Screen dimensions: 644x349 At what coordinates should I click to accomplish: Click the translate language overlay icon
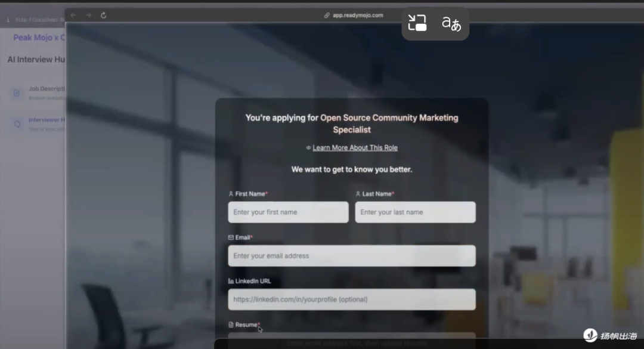[x=451, y=24]
